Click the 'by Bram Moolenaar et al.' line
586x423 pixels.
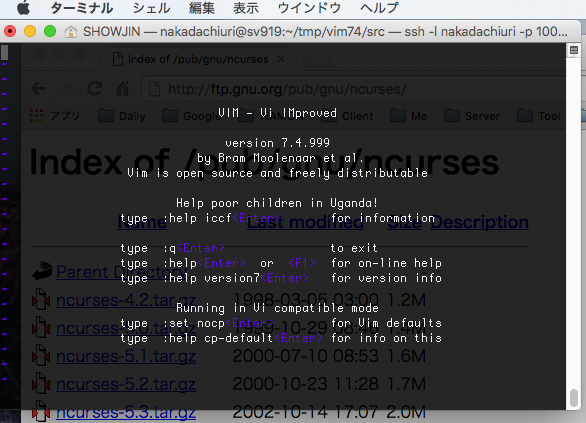click(281, 158)
